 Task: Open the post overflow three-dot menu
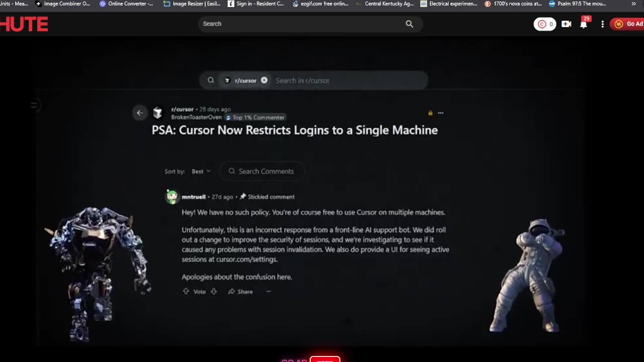click(x=441, y=113)
